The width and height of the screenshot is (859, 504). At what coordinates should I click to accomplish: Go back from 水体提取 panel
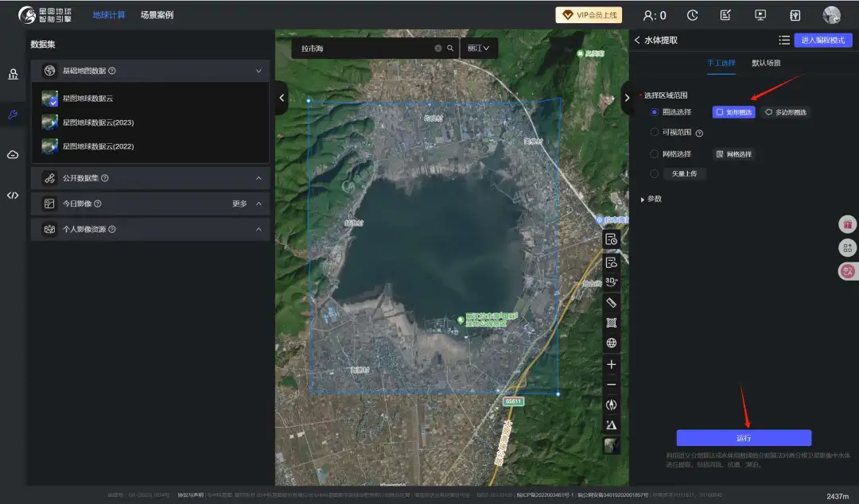point(637,40)
